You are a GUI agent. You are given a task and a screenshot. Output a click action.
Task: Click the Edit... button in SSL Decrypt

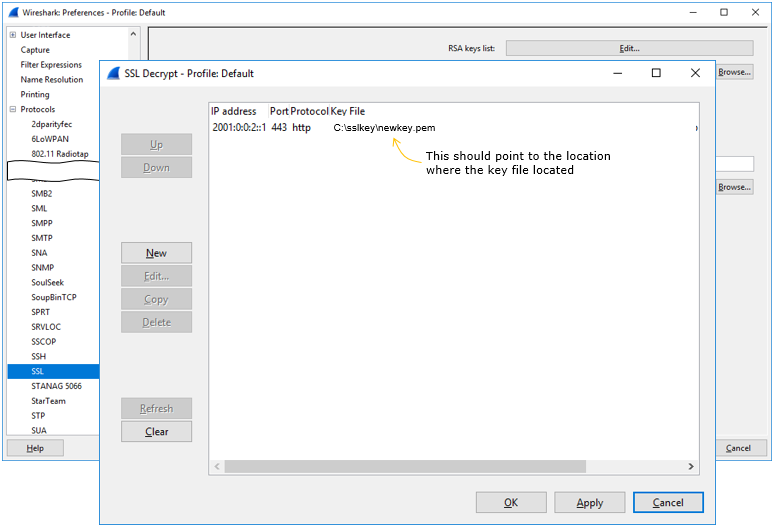156,276
